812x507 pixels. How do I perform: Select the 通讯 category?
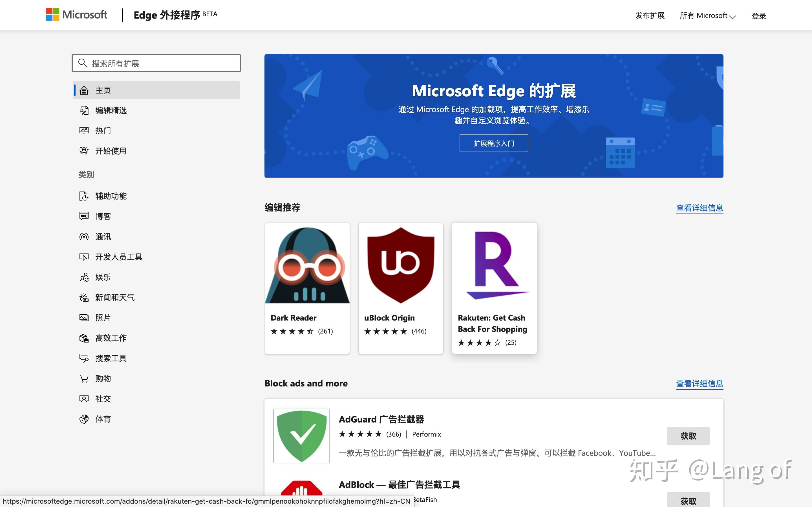click(x=103, y=237)
